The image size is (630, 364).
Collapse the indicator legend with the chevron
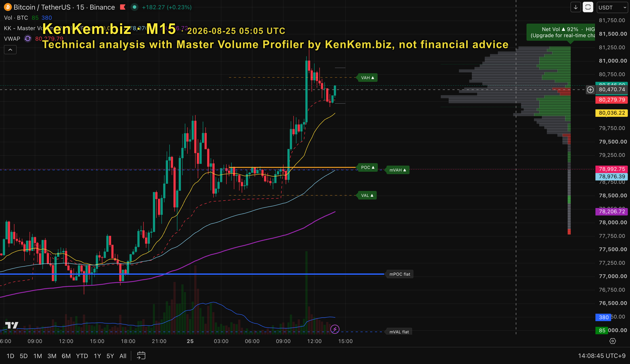coord(10,50)
